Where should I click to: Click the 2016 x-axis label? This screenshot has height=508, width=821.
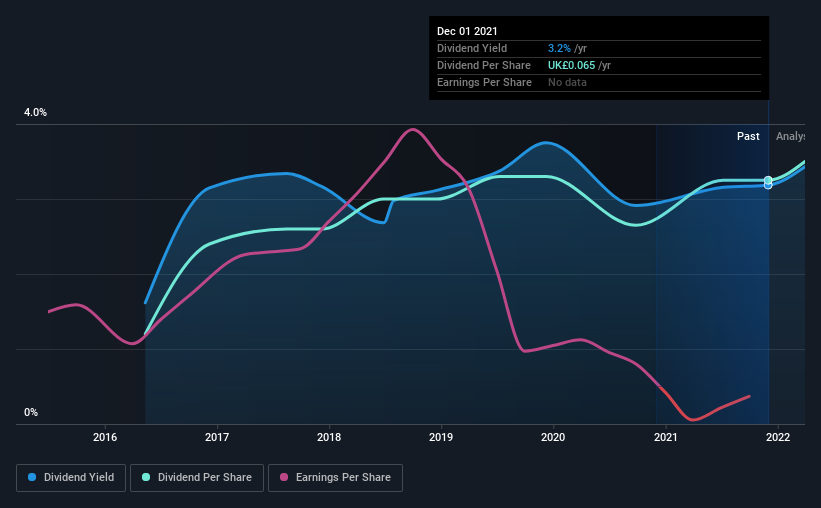coord(105,437)
